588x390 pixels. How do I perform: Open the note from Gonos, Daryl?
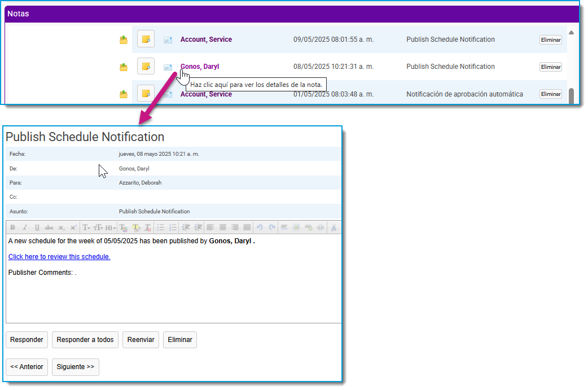tap(200, 67)
